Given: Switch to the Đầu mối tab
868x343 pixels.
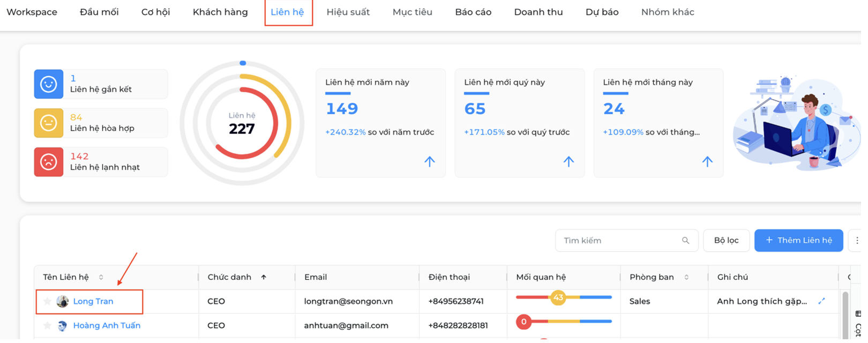Looking at the screenshot, I should click(x=99, y=12).
